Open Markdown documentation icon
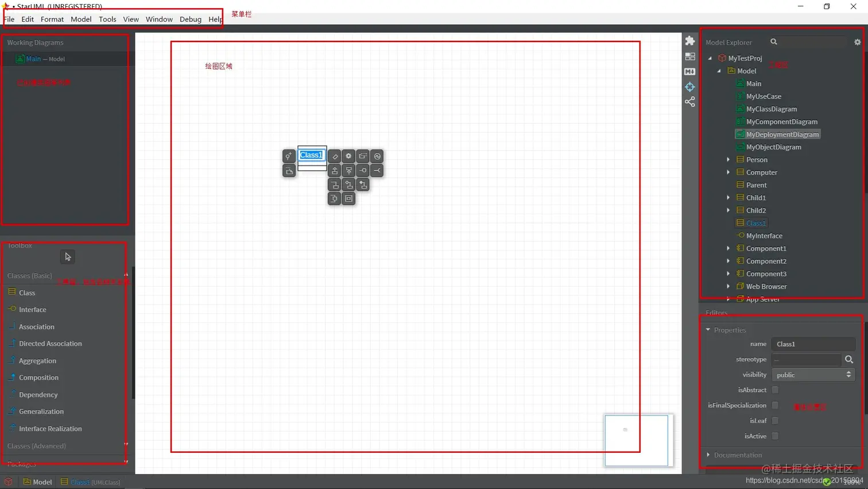The width and height of the screenshot is (868, 489). [690, 72]
